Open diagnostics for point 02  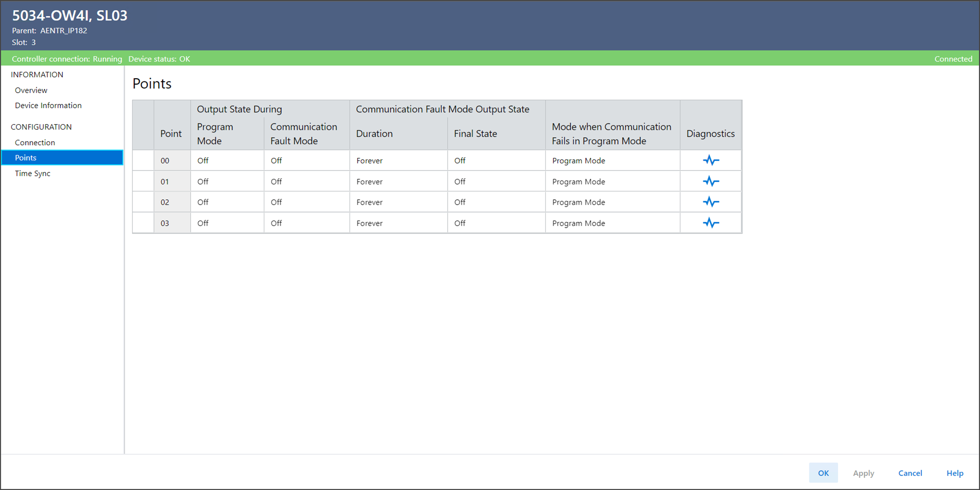711,202
